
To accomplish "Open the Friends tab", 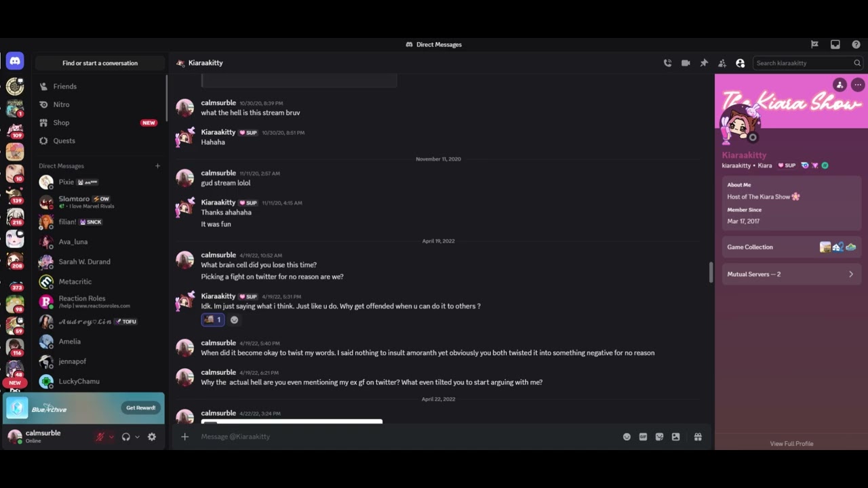I will 65,87.
